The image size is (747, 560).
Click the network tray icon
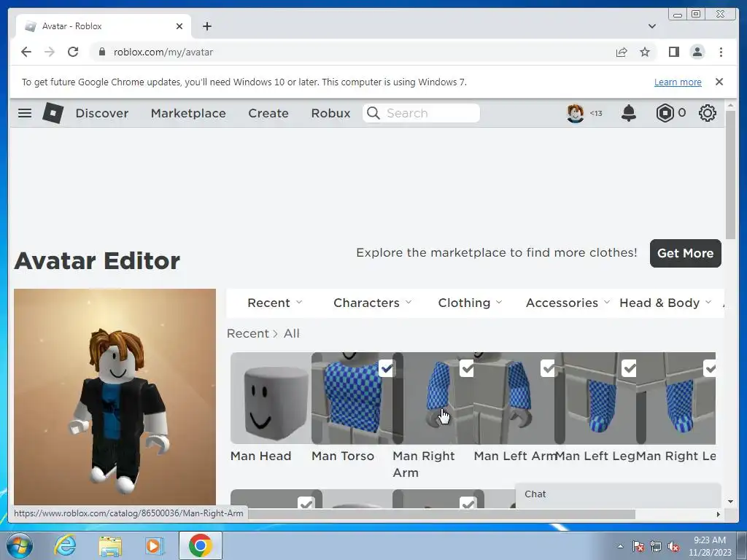656,547
